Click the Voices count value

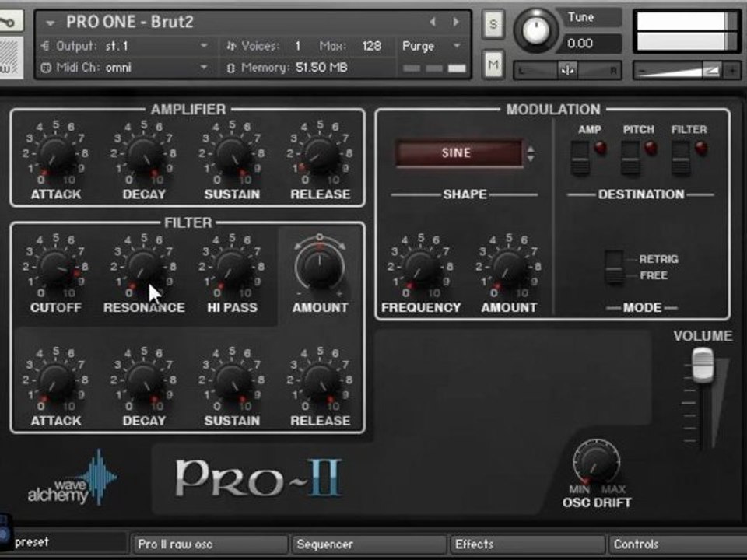tap(298, 46)
